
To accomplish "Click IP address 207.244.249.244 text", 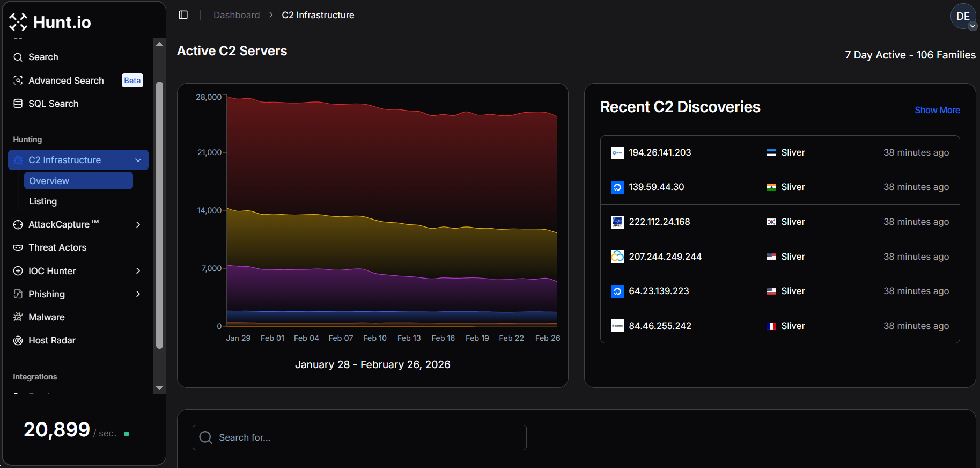I will [665, 257].
